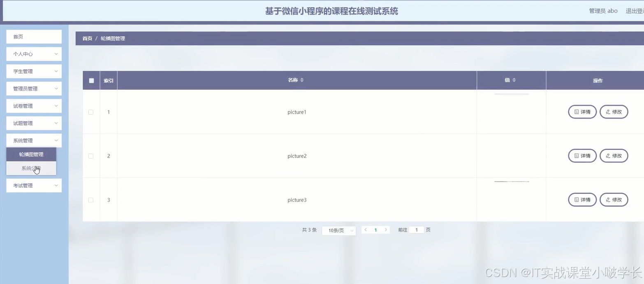Screen dimensions: 644x284
Task: Click 管理员 abo user label
Action: [x=603, y=11]
